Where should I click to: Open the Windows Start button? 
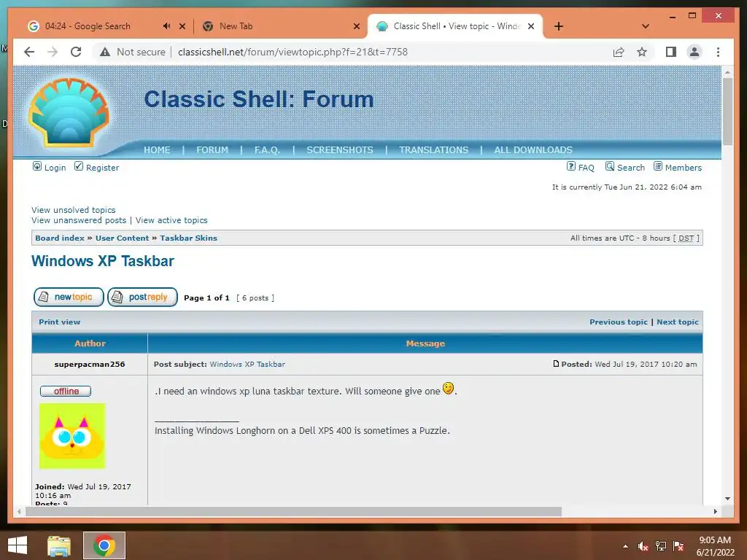pyautogui.click(x=18, y=545)
